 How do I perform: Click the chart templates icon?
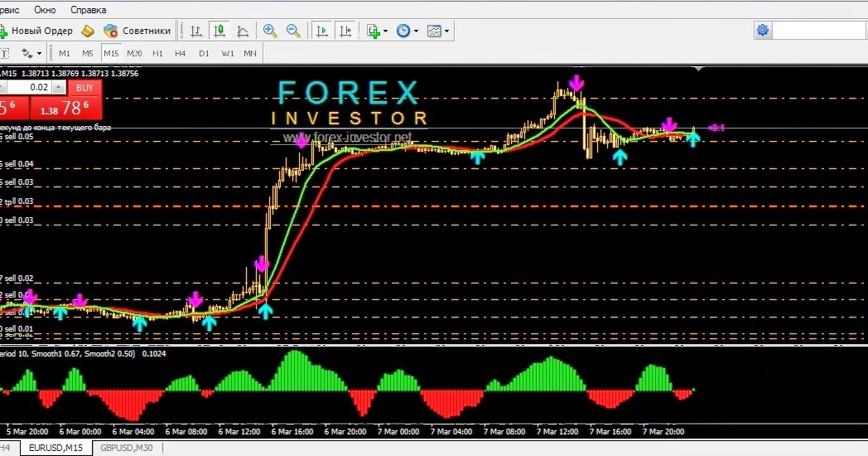pyautogui.click(x=434, y=31)
